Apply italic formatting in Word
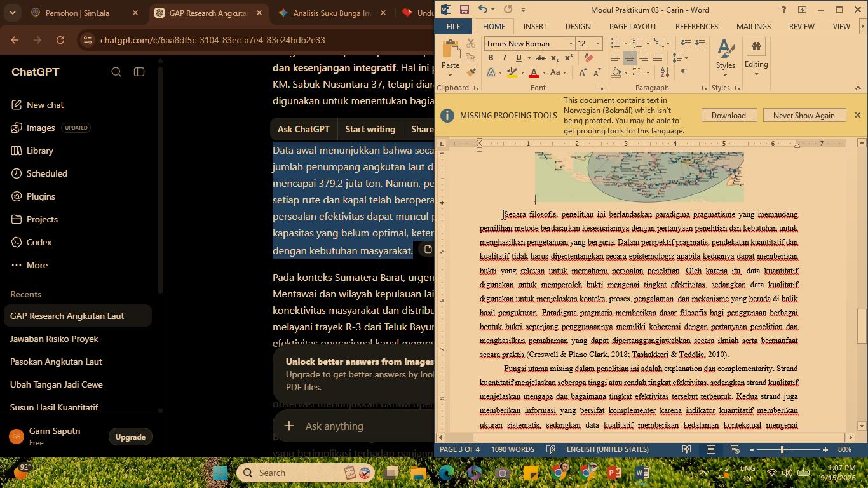 click(505, 58)
